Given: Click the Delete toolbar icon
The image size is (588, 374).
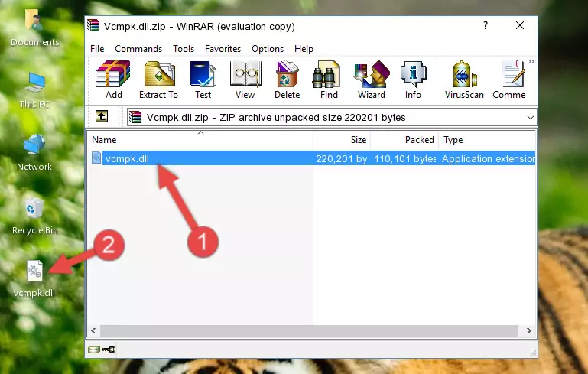Looking at the screenshot, I should (x=288, y=80).
